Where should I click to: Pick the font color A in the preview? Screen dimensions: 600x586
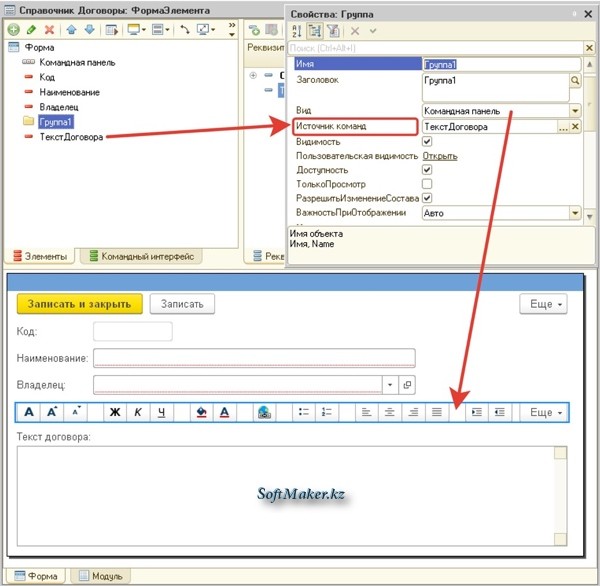coord(225,412)
